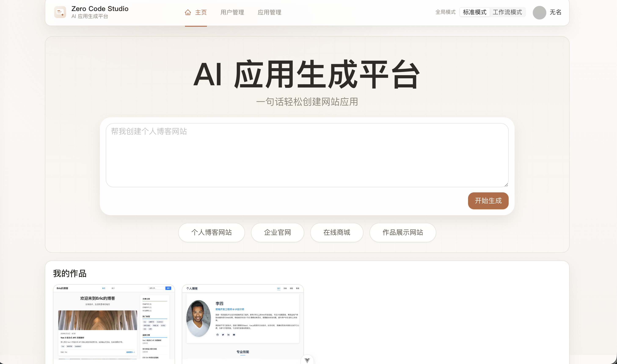The image size is (617, 364).
Task: Select the 在线商城 suggestion chip
Action: [x=337, y=233]
